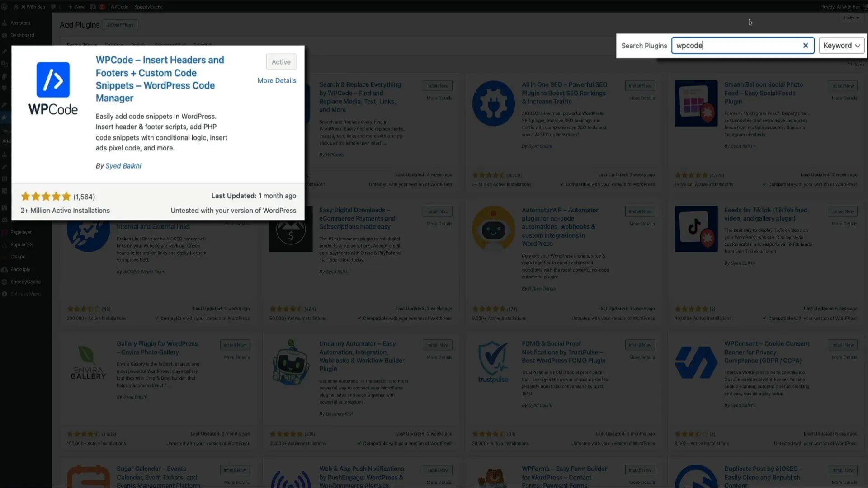Open the Pagelayer sidebar icon
The image size is (868, 488).
tap(5, 232)
